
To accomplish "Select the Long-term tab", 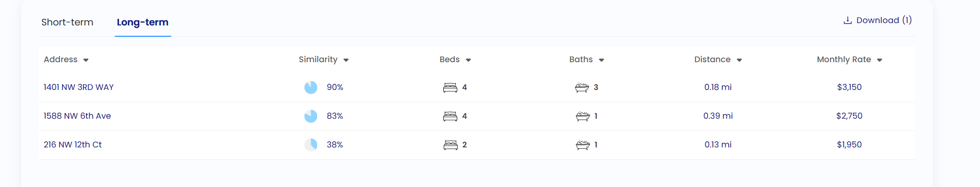I will click(143, 22).
